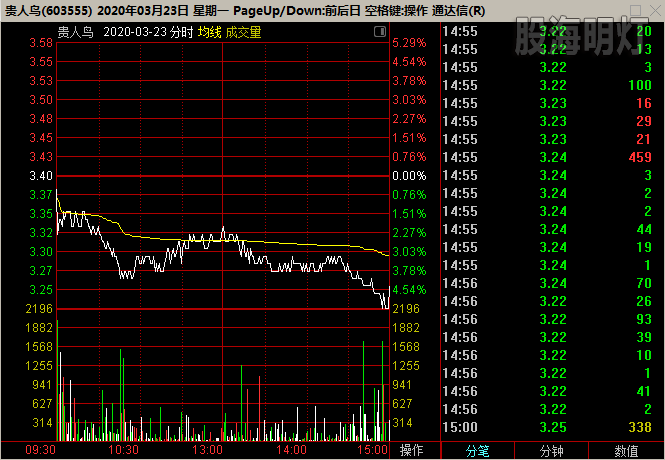Switch to the 数值 tab
The width and height of the screenshot is (665, 460).
626,451
